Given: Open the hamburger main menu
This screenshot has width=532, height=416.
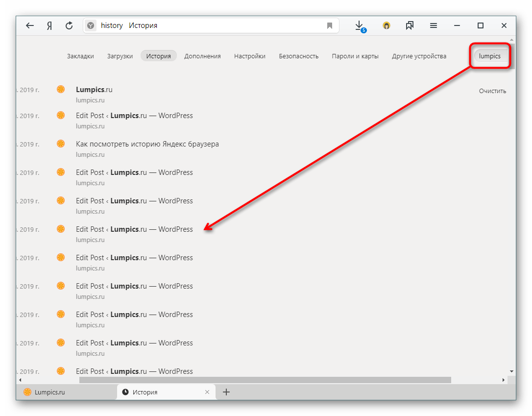Looking at the screenshot, I should (434, 25).
